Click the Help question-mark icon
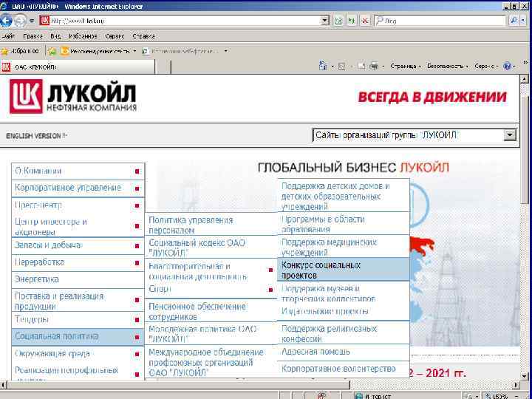This screenshot has height=399, width=532. (x=508, y=66)
